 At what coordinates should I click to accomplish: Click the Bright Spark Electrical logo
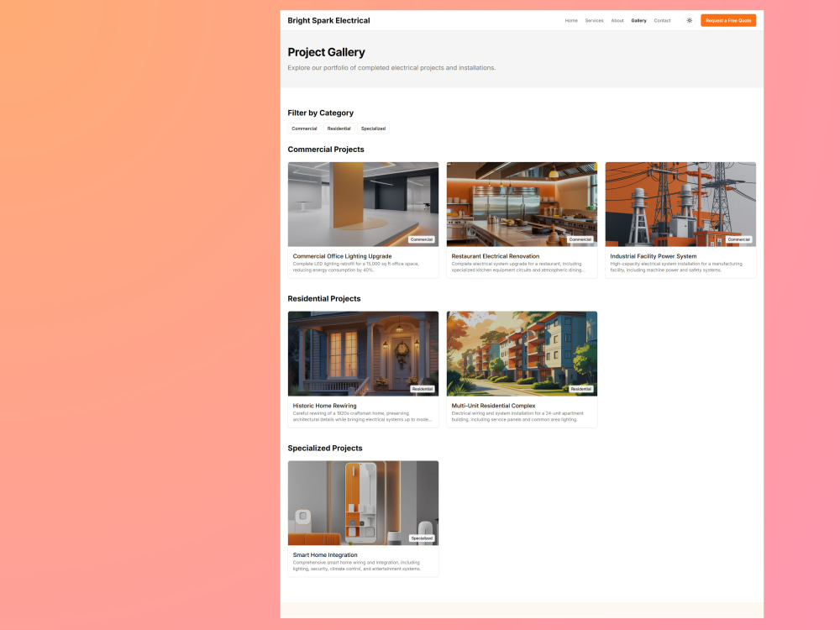tap(328, 20)
